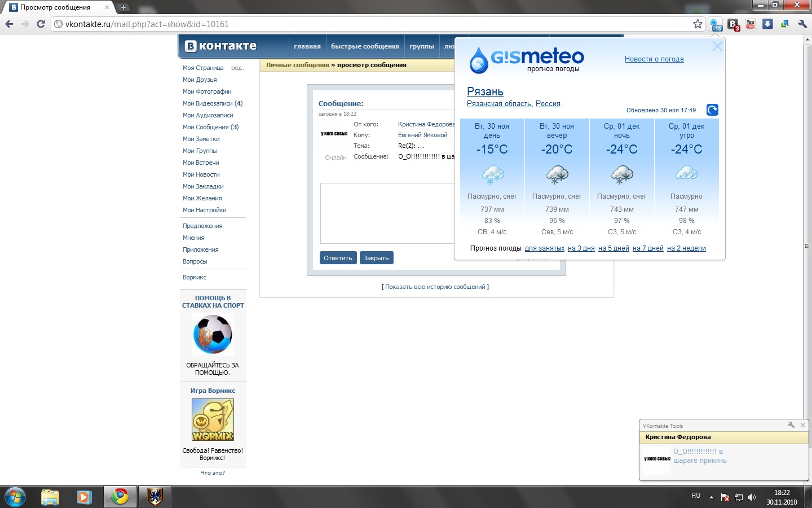The image size is (812, 508).
Task: Open the Chrome wrench settings menu
Action: point(802,24)
